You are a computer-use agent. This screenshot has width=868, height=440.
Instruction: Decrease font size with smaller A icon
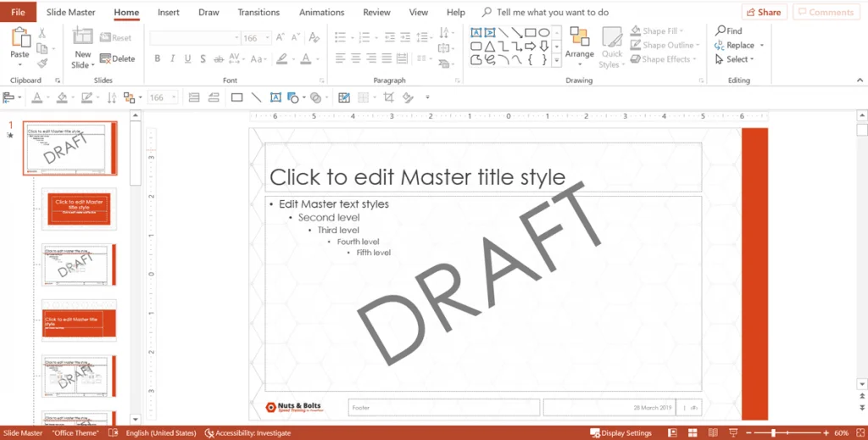coord(296,37)
